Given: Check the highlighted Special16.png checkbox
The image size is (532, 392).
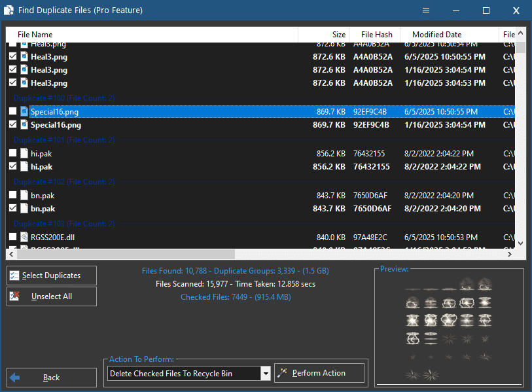Looking at the screenshot, I should click(x=13, y=112).
